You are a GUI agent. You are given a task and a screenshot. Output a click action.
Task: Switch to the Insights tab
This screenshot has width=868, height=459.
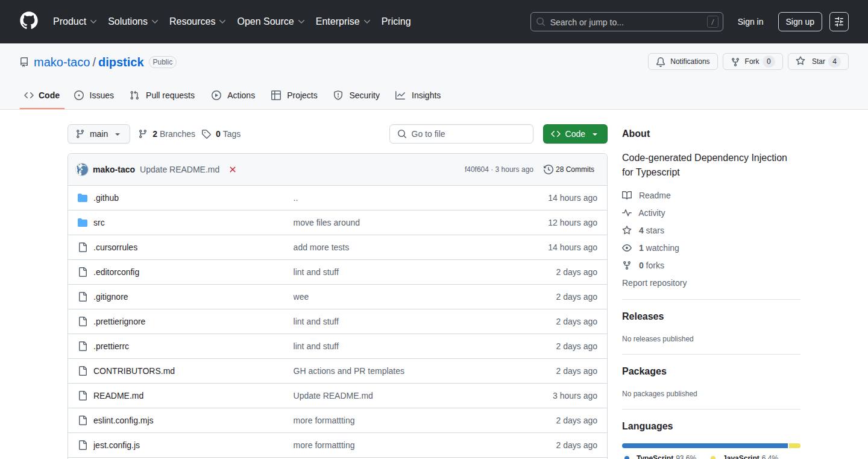point(418,95)
